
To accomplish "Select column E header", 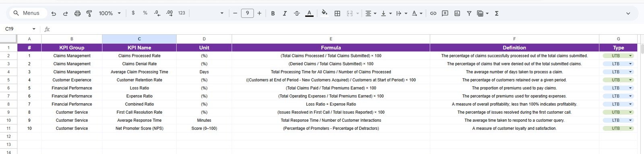I will click(x=331, y=39).
